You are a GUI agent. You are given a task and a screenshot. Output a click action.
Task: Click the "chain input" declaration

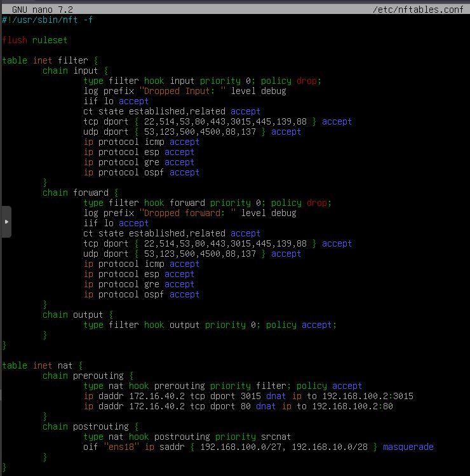coord(73,71)
